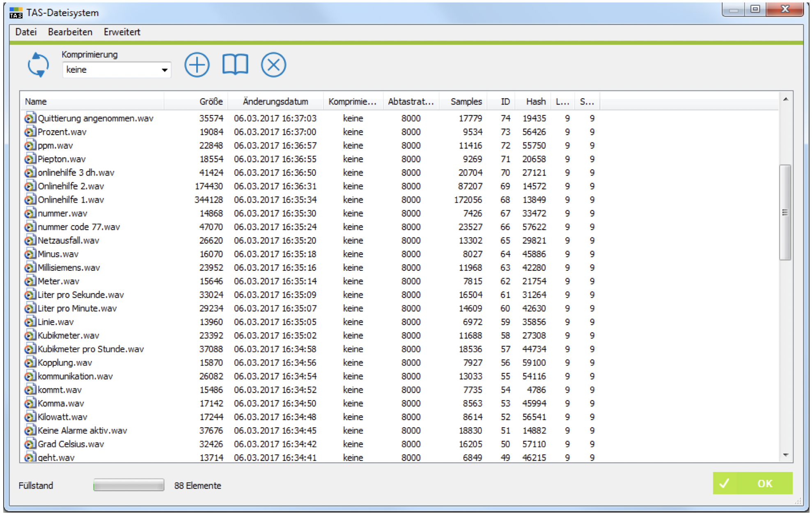
Task: Open the Komprimierung dropdown
Action: (117, 70)
